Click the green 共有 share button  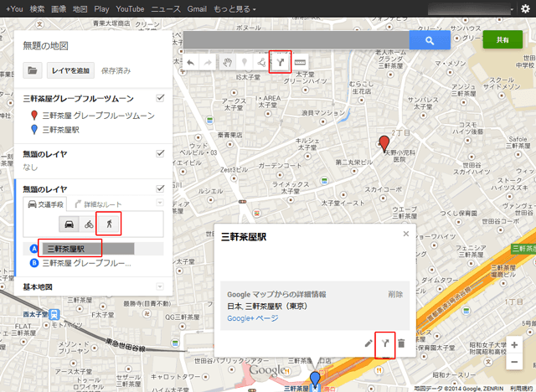click(x=502, y=39)
